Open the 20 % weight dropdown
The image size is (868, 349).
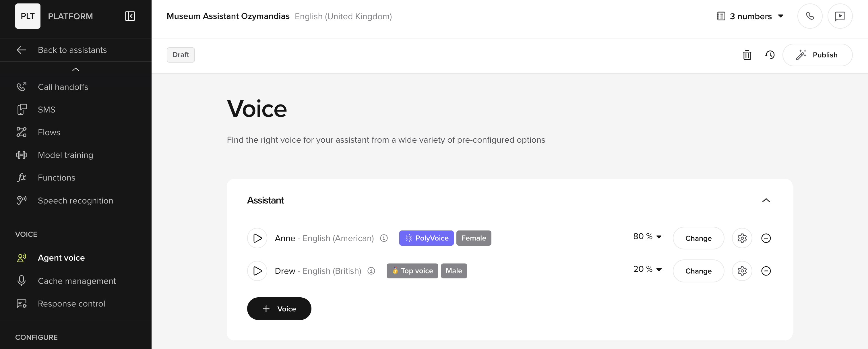click(647, 269)
